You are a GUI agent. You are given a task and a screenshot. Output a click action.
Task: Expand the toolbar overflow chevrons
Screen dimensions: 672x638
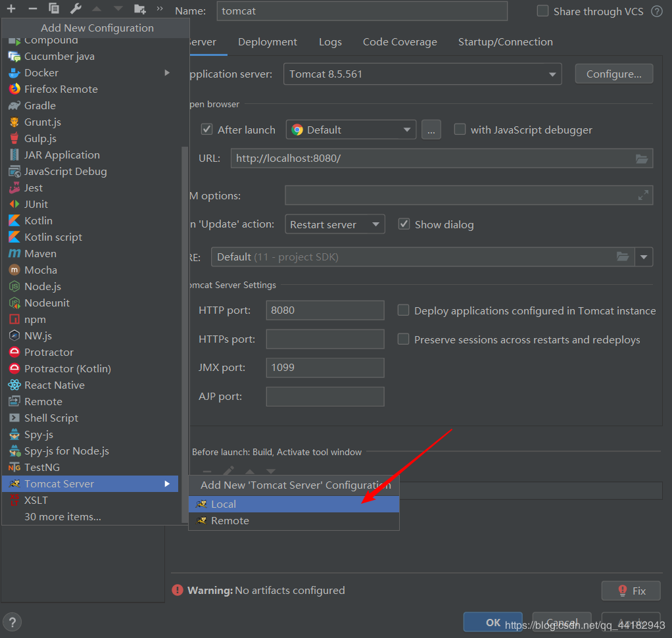(159, 9)
